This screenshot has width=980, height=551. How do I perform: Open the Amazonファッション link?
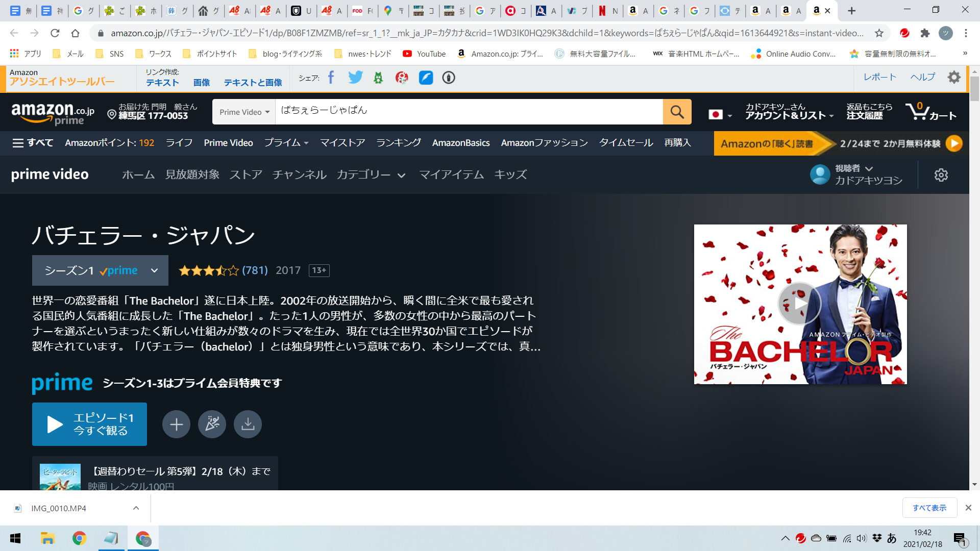tap(544, 143)
